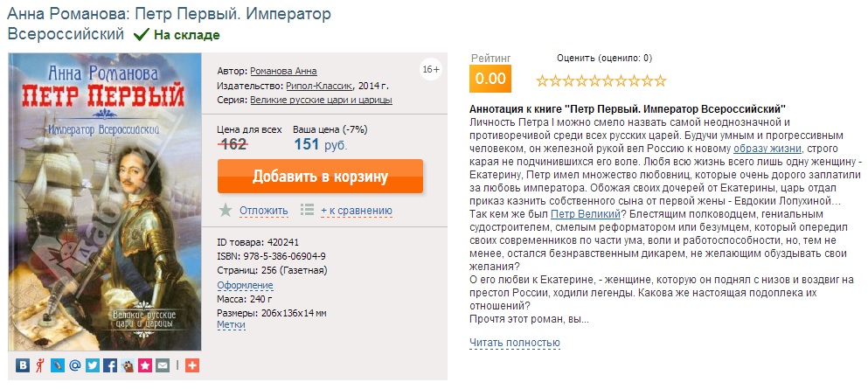Open more sharing options plus icon
Image resolution: width=868 pixels, height=389 pixels.
192,366
